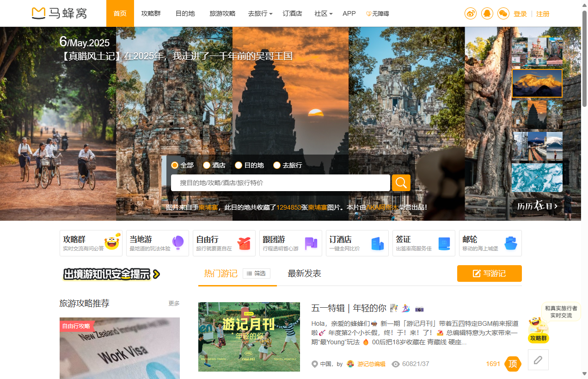Upvote the article with 顶 hexagon

click(513, 364)
